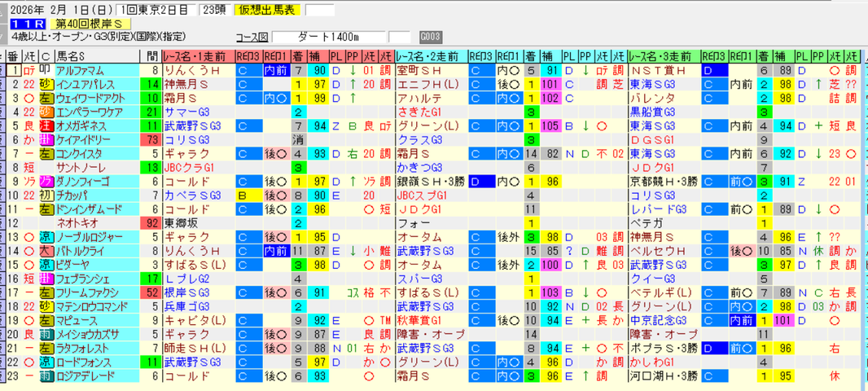This screenshot has width=868, height=391.
Task: Click 室町SH in アルファマム row
Action: (x=418, y=70)
